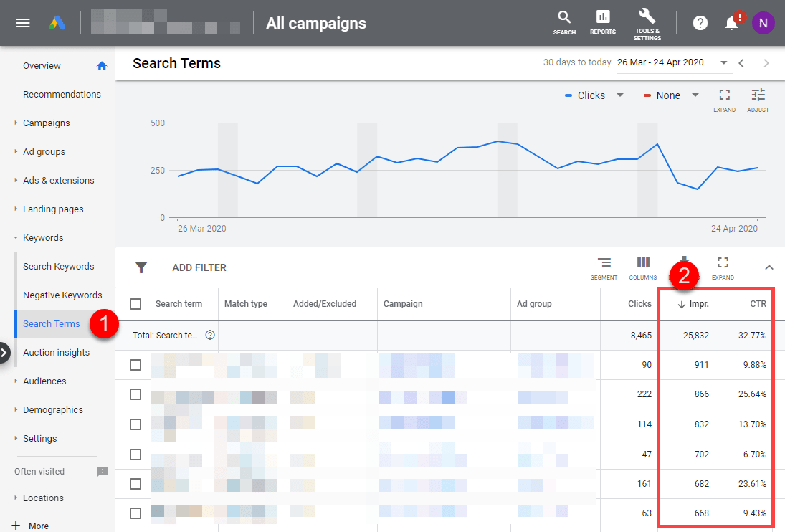785x532 pixels.
Task: Check the row with 911 impressions
Action: (135, 365)
